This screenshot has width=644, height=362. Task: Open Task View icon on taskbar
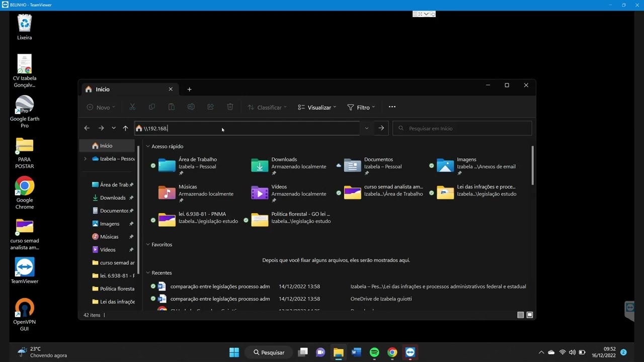(x=302, y=352)
